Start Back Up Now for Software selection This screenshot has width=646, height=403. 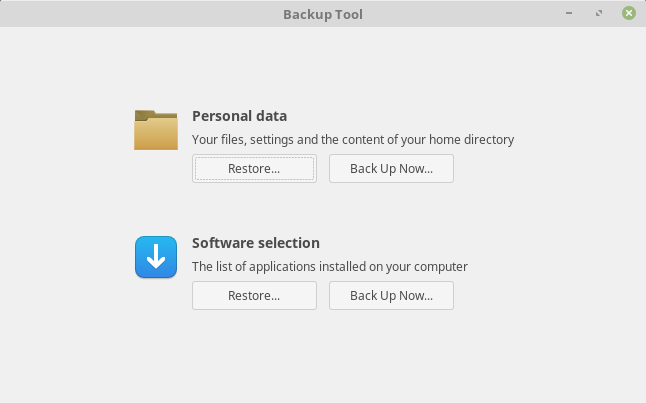391,296
